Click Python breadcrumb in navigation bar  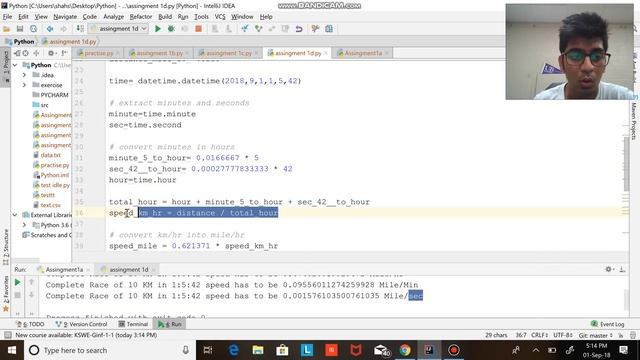coord(20,42)
